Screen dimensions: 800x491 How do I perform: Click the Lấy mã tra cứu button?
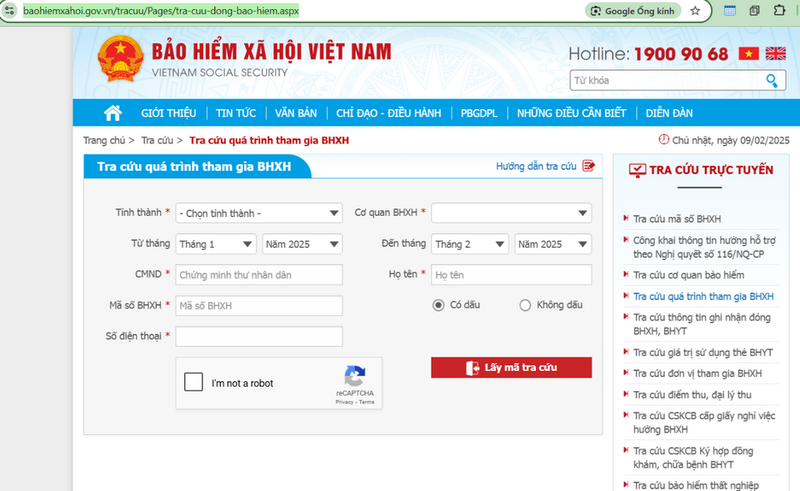511,367
